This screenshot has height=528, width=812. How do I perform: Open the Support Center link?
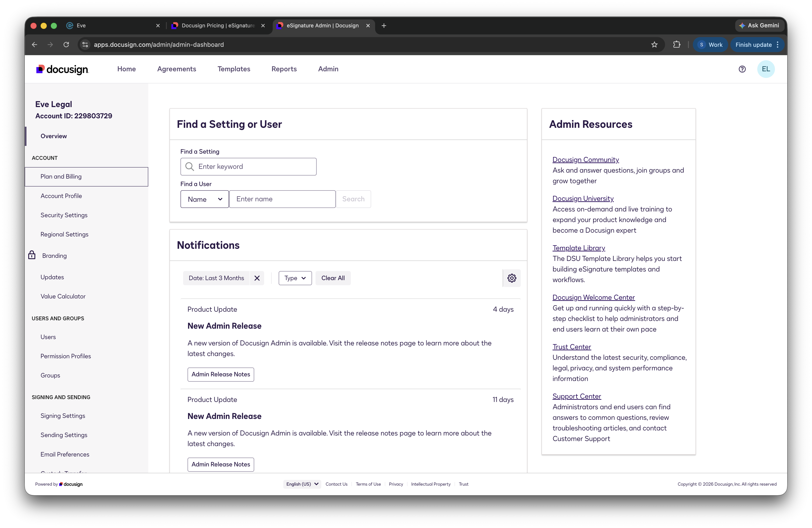(577, 397)
